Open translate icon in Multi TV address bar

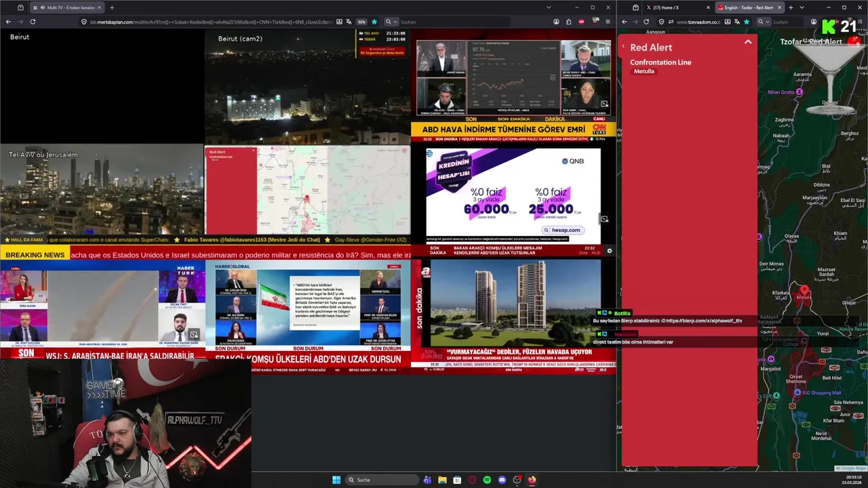click(351, 22)
